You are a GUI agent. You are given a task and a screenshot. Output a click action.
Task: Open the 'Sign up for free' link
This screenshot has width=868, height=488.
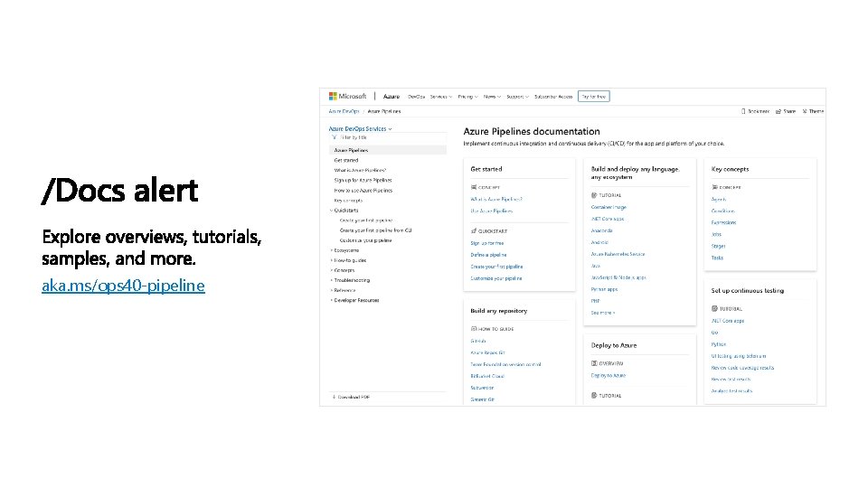pyautogui.click(x=487, y=243)
